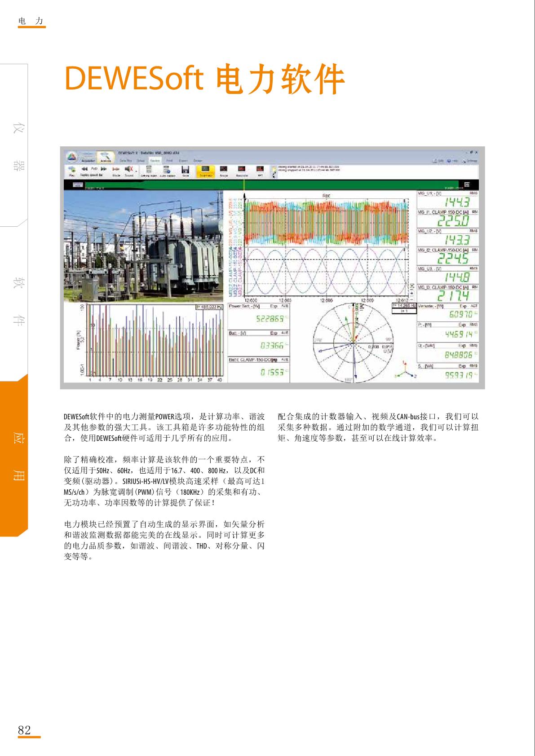Click the fast-forward replay speed arrow
This screenshot has height=756, width=535.
[103, 169]
